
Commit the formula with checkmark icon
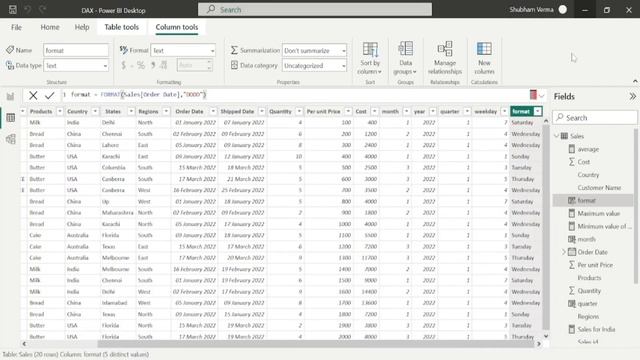[x=50, y=96]
